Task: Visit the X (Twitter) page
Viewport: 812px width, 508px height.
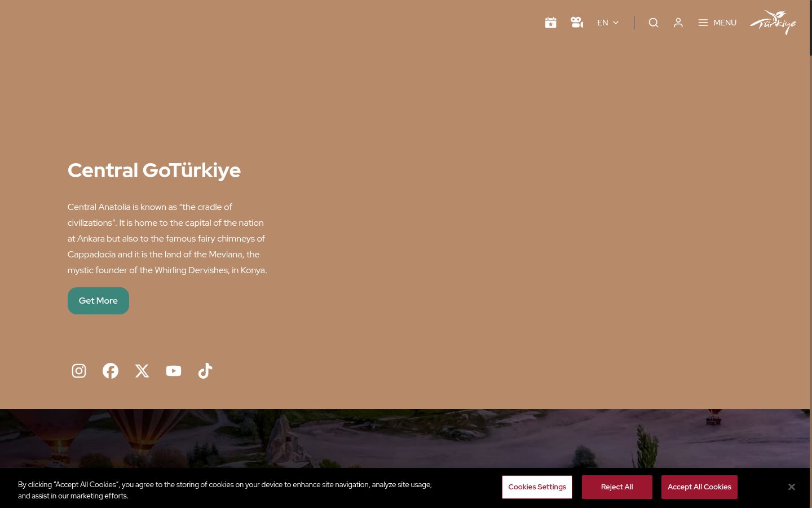Action: (x=142, y=371)
